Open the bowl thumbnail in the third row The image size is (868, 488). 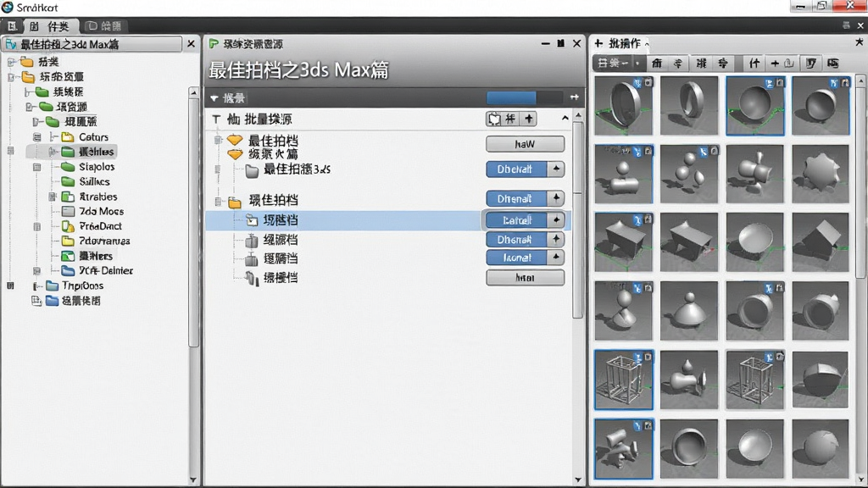click(754, 242)
